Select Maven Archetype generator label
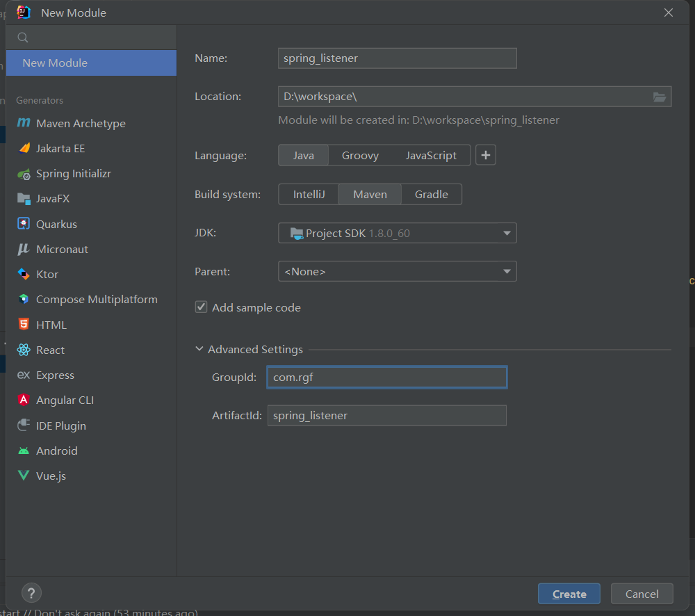The height and width of the screenshot is (616, 695). coord(81,123)
